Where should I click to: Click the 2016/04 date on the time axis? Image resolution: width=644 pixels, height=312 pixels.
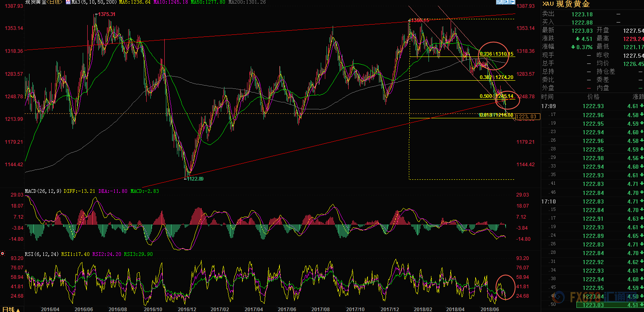point(50,309)
